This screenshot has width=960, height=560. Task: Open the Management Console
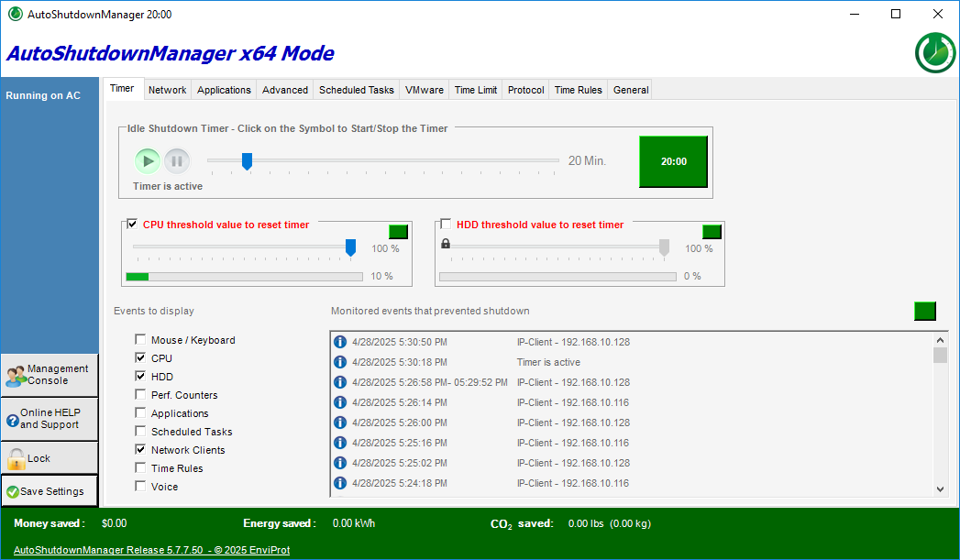[50, 375]
